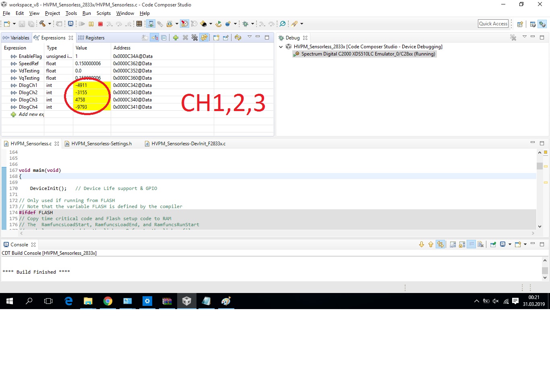Click the Quick Access button

[493, 23]
